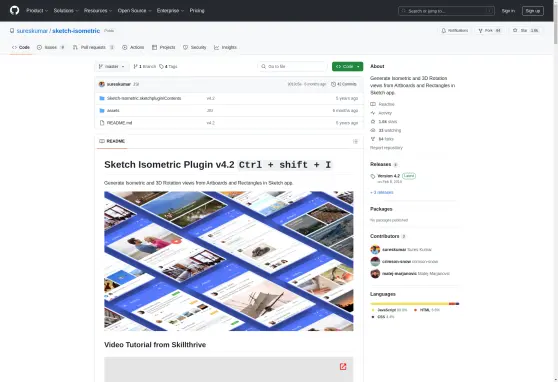Expand the Solutions menu

[66, 11]
